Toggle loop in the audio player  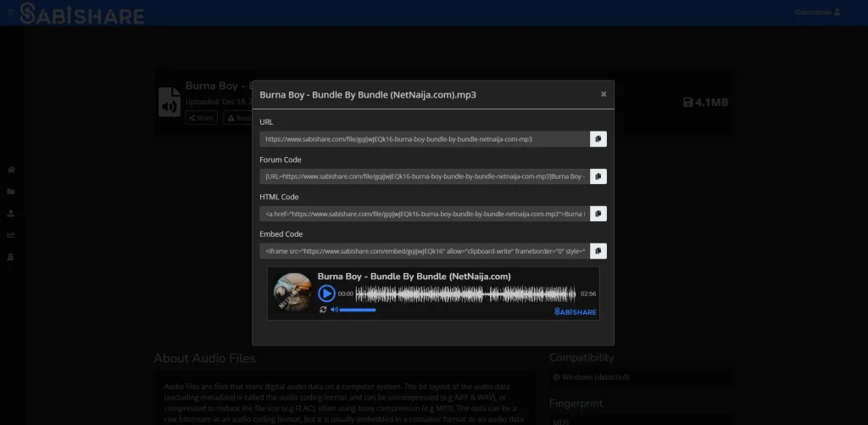(323, 309)
